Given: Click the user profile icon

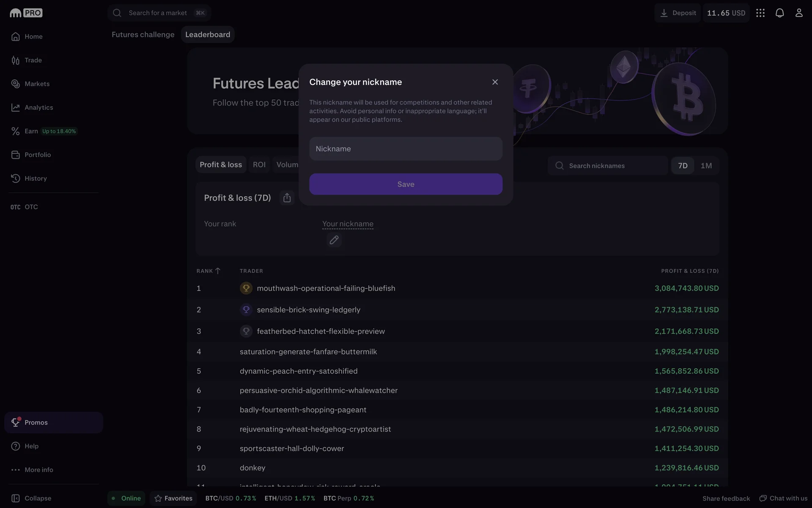Looking at the screenshot, I should (x=798, y=13).
